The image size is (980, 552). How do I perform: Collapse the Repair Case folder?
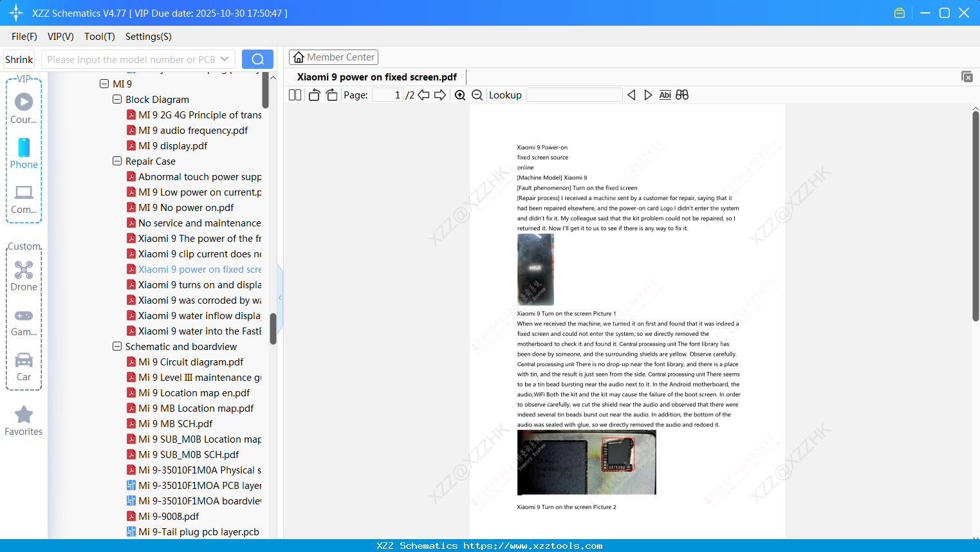[117, 161]
